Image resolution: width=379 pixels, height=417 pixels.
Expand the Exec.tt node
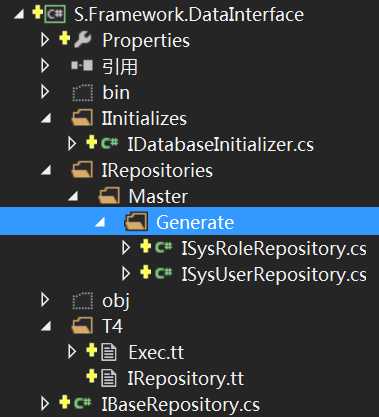click(x=72, y=352)
